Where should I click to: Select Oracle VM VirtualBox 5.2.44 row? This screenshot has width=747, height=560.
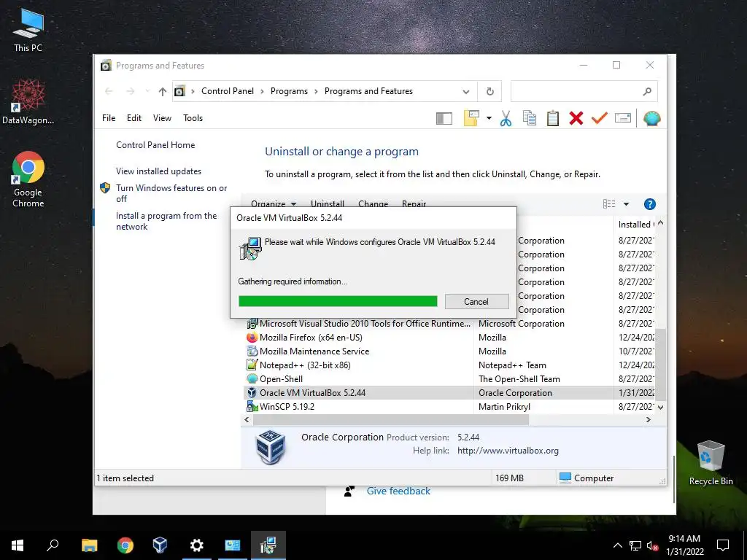(449, 392)
